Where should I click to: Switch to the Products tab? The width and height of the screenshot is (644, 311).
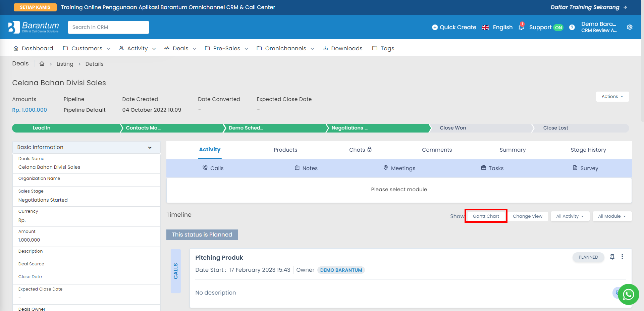(x=285, y=150)
